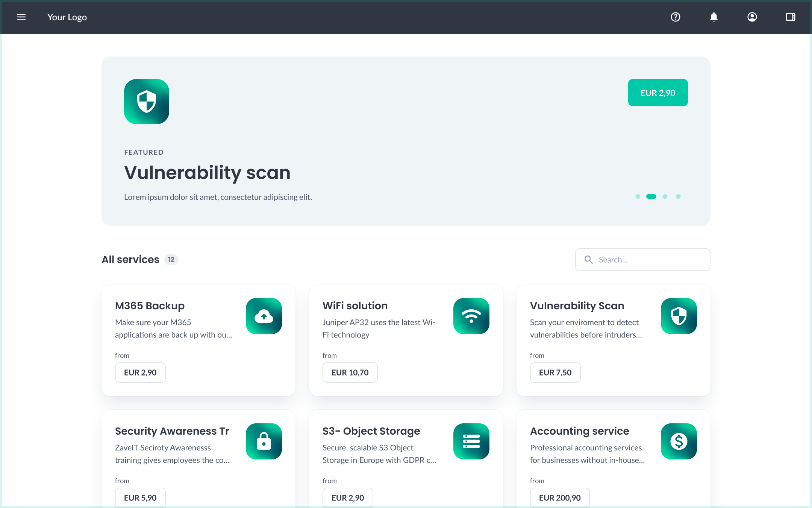
Task: Focus the Search services input field
Action: click(x=643, y=260)
